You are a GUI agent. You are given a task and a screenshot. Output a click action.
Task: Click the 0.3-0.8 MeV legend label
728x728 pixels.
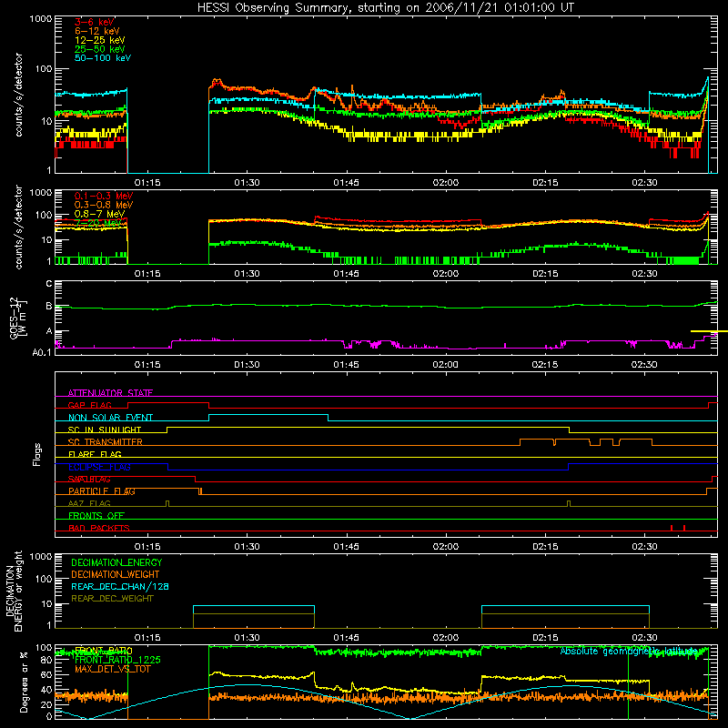point(104,205)
